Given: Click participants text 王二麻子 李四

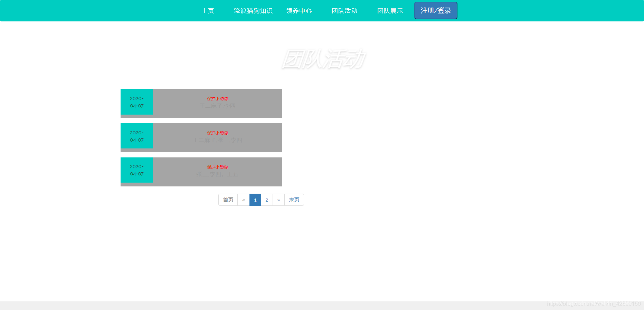Looking at the screenshot, I should [x=217, y=106].
